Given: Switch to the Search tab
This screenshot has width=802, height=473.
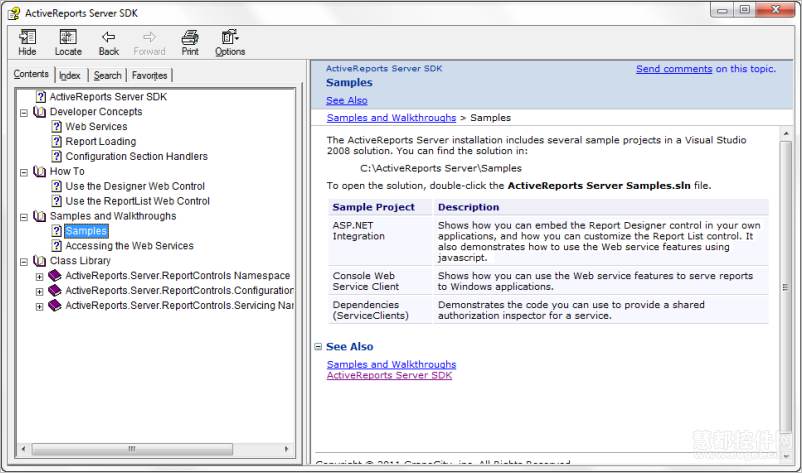Looking at the screenshot, I should 107,75.
